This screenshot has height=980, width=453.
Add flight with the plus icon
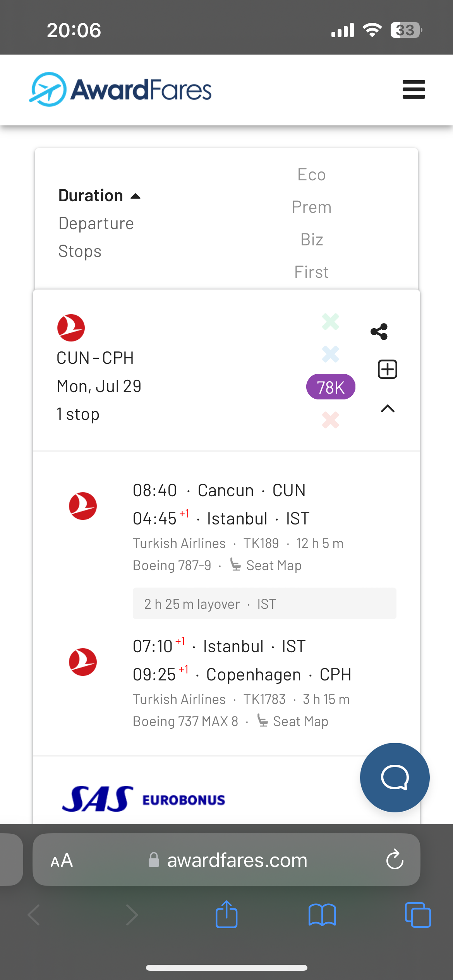(x=387, y=369)
